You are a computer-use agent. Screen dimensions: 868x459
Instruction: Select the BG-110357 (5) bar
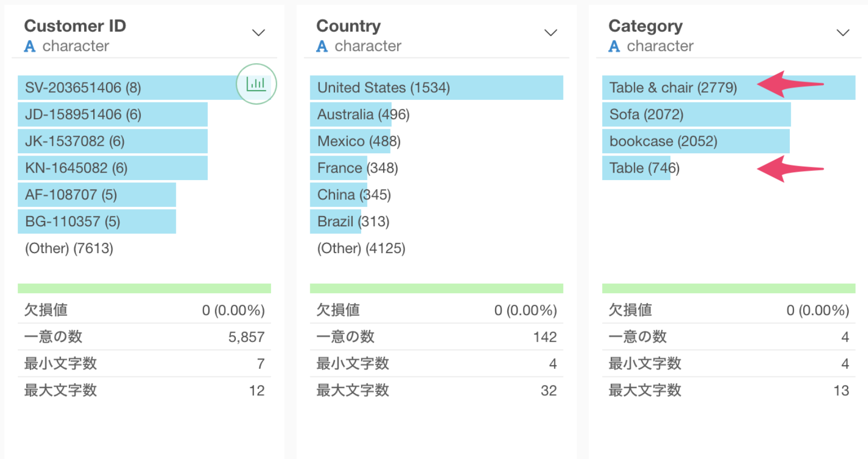click(x=97, y=221)
